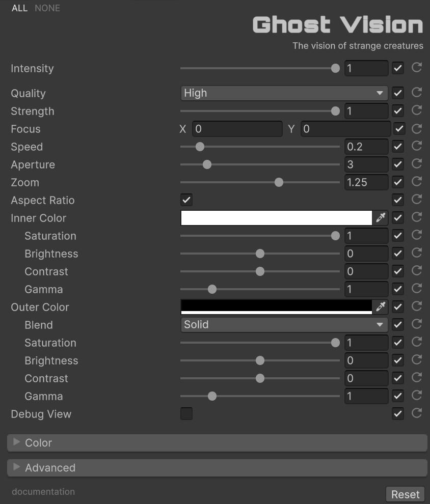Open the documentation link
Viewport: 430px width, 504px height.
coord(43,492)
